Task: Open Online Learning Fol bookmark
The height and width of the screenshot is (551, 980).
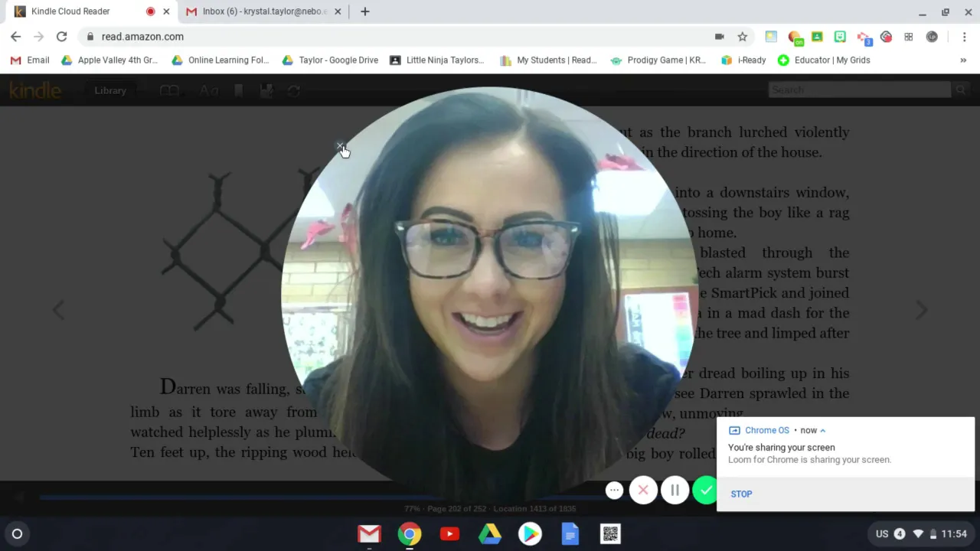Action: [x=220, y=60]
